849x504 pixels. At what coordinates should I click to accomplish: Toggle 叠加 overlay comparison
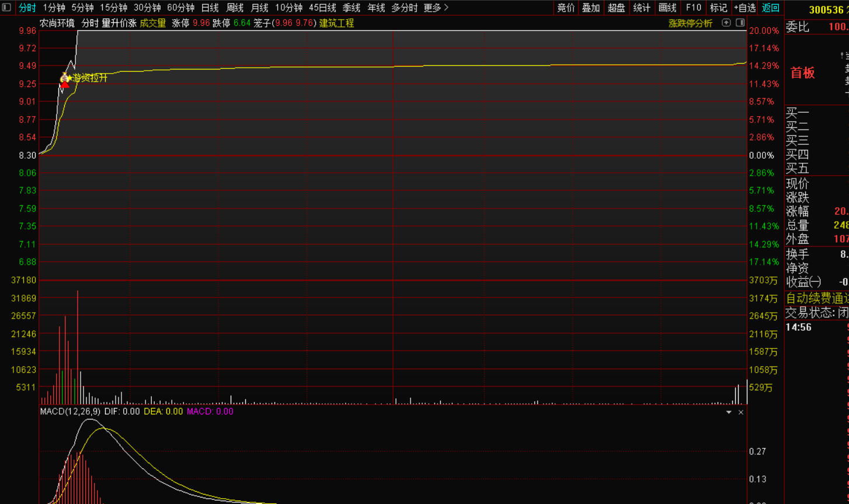[x=591, y=8]
